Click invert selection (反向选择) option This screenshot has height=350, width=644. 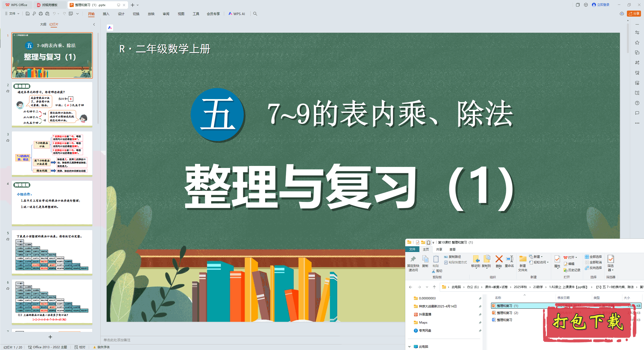tap(593, 268)
